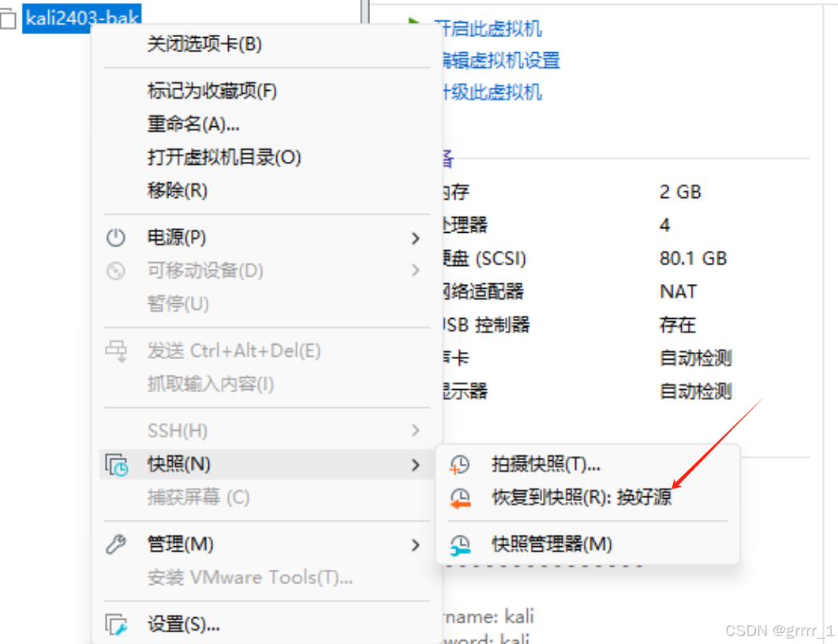Open the 电源(P) menu entry
The height and width of the screenshot is (644, 838).
click(267, 238)
